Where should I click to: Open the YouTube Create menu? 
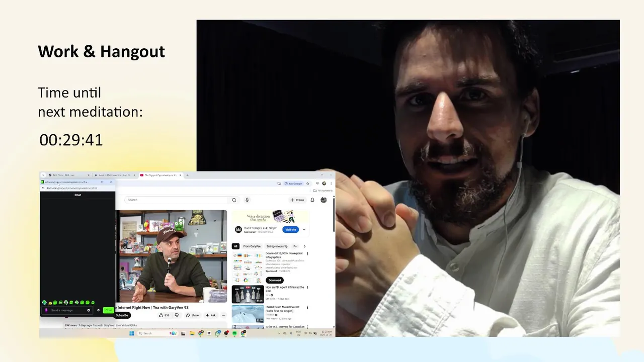(297, 200)
